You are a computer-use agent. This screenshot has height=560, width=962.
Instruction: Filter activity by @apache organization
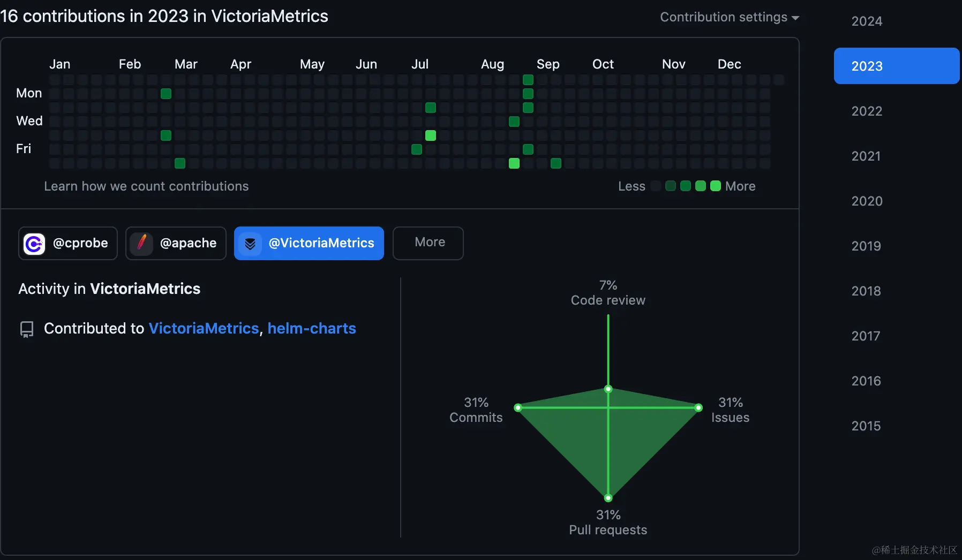[x=176, y=243]
